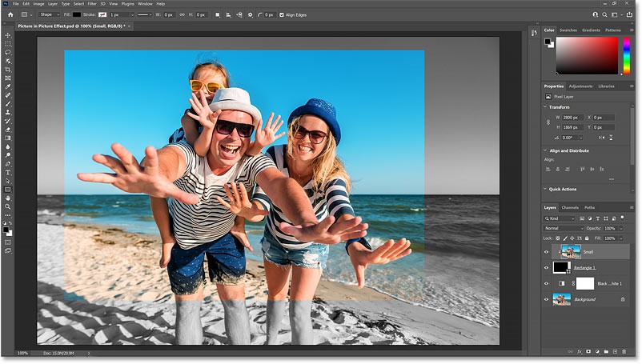The width and height of the screenshot is (642, 364).
Task: Select the Zoom tool
Action: tap(8, 206)
